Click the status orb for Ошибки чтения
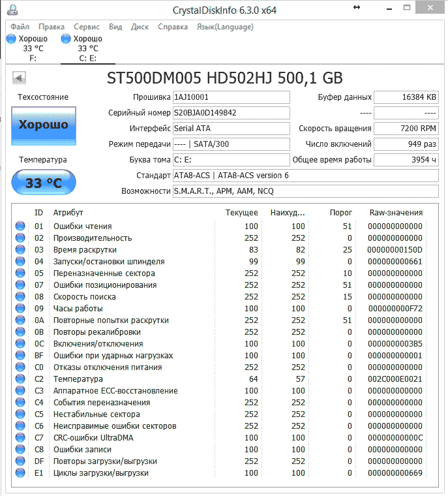 pyautogui.click(x=20, y=226)
